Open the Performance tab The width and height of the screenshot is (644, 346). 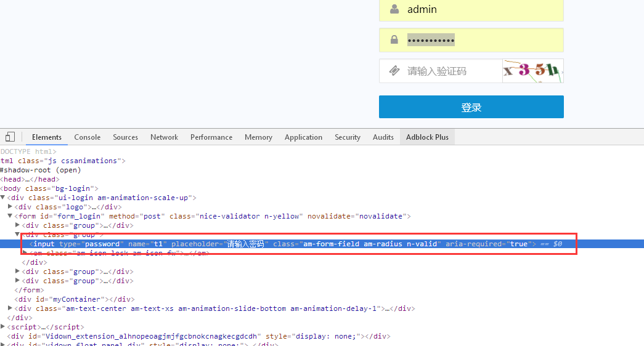click(211, 137)
